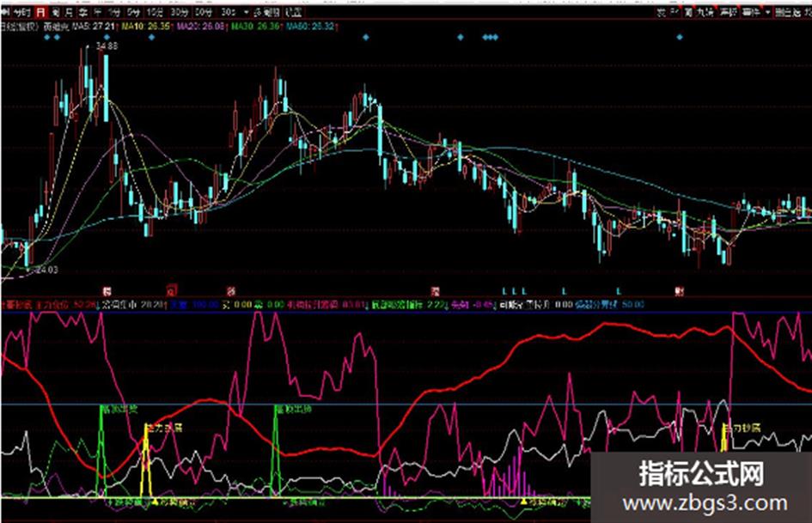Click the 83.81 indicator value
812x523 pixels.
coord(355,305)
